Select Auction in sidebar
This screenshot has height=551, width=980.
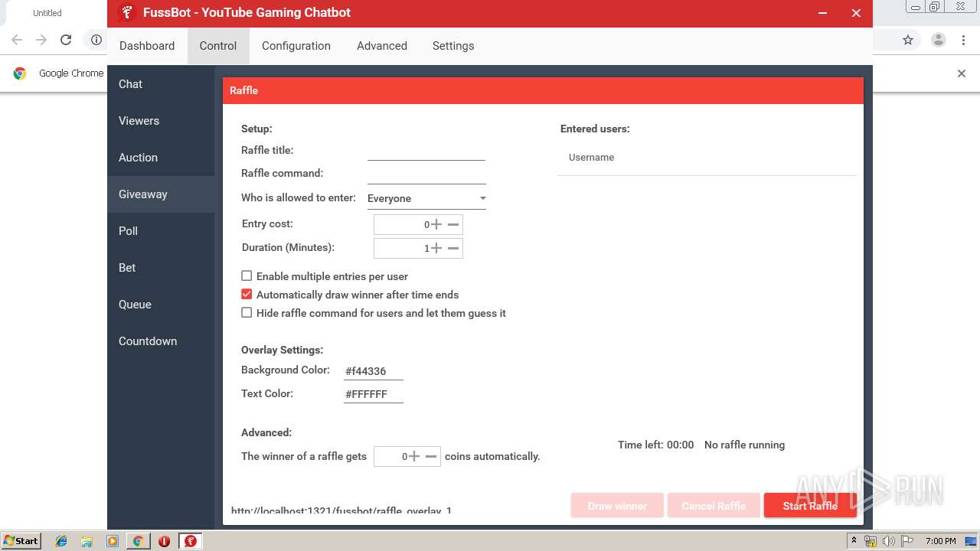point(161,158)
